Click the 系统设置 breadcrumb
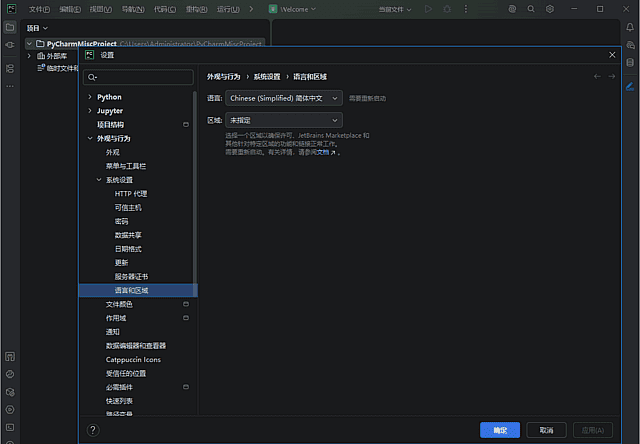Viewport: 640px width, 444px height. click(x=267, y=77)
